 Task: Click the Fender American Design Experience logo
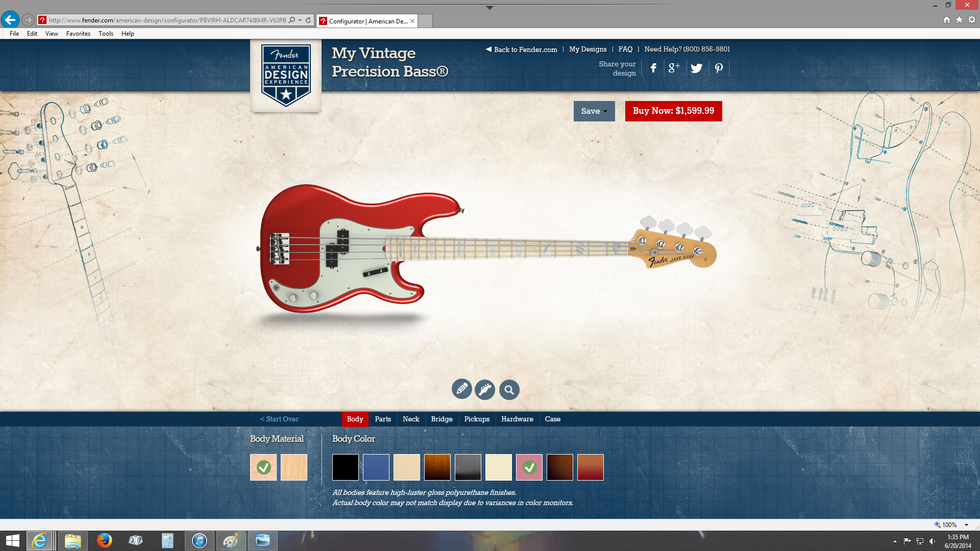[x=286, y=75]
